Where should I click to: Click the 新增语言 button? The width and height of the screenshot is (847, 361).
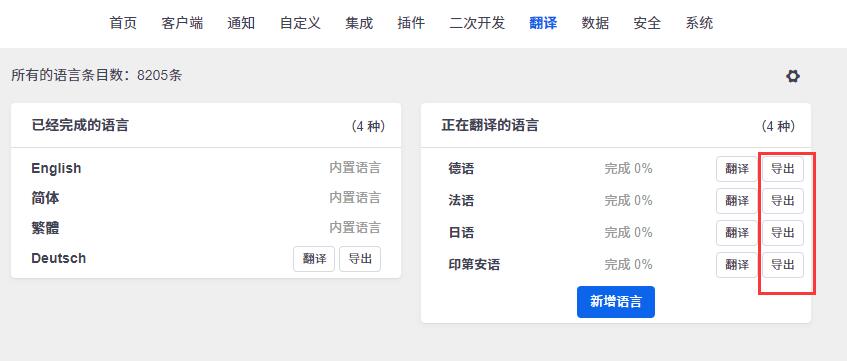(616, 302)
